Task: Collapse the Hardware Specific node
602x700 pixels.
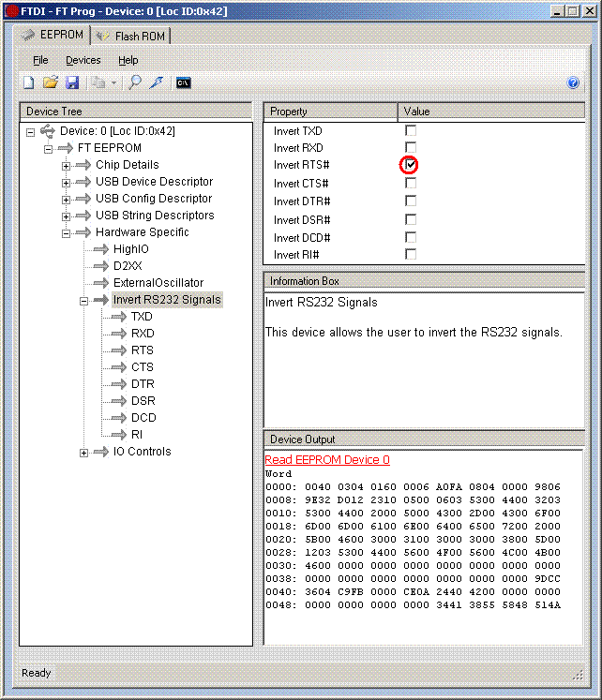Action: tap(66, 234)
